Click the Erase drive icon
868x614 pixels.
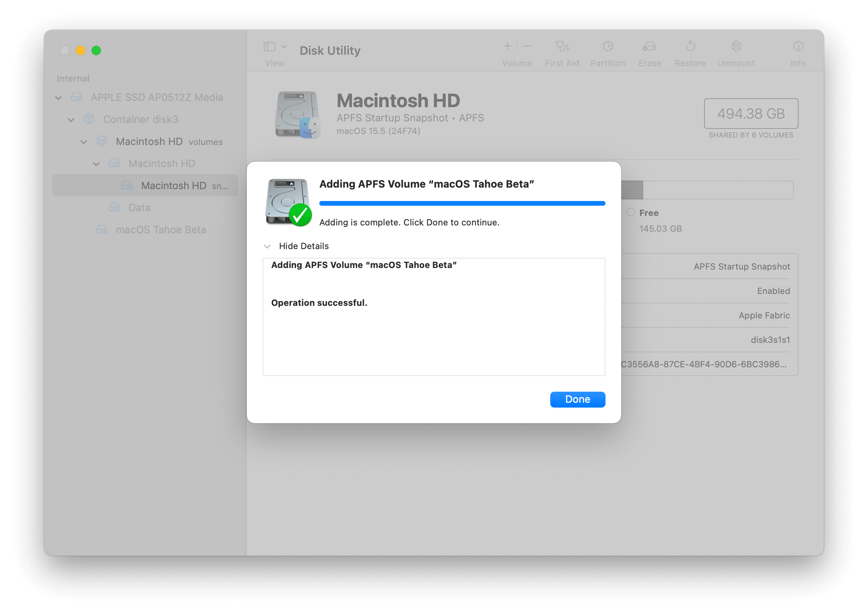(x=649, y=47)
